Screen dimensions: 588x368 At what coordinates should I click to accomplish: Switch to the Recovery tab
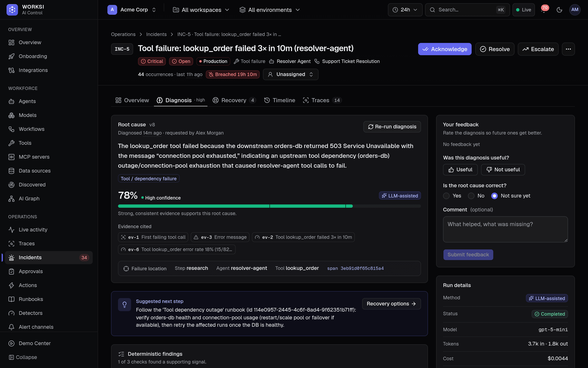click(234, 100)
